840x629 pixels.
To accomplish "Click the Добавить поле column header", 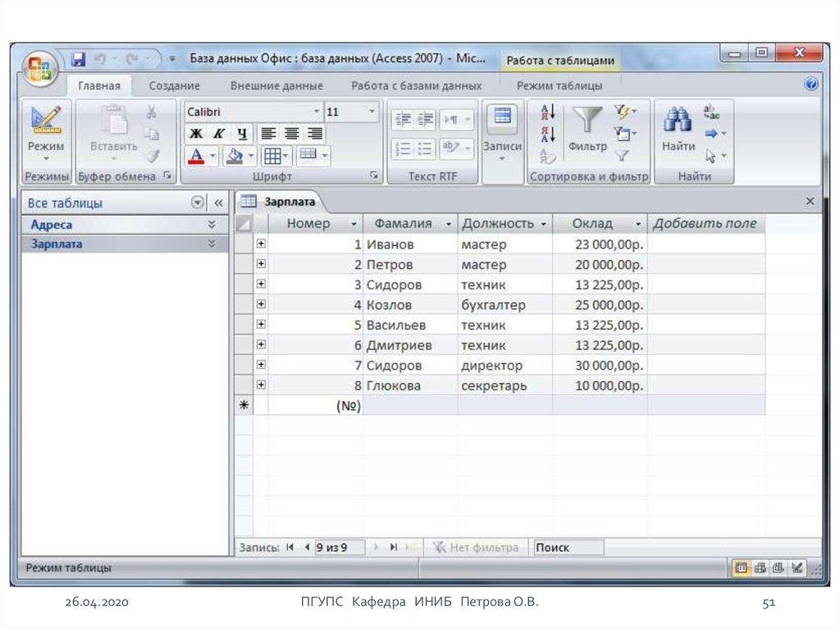I will [706, 223].
